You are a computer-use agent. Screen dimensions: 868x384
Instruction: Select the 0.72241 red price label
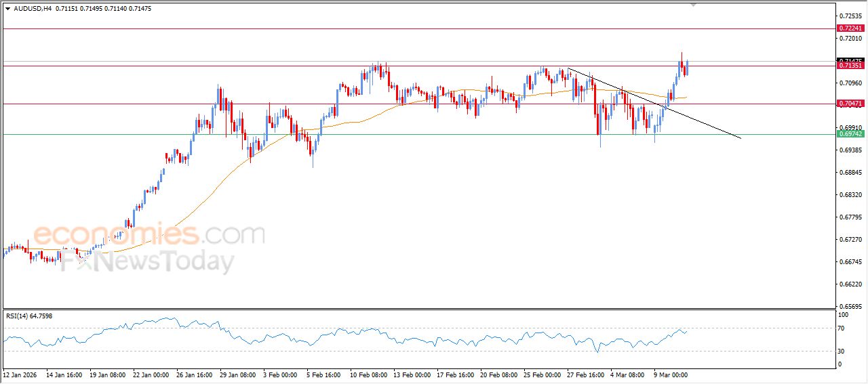click(850, 28)
